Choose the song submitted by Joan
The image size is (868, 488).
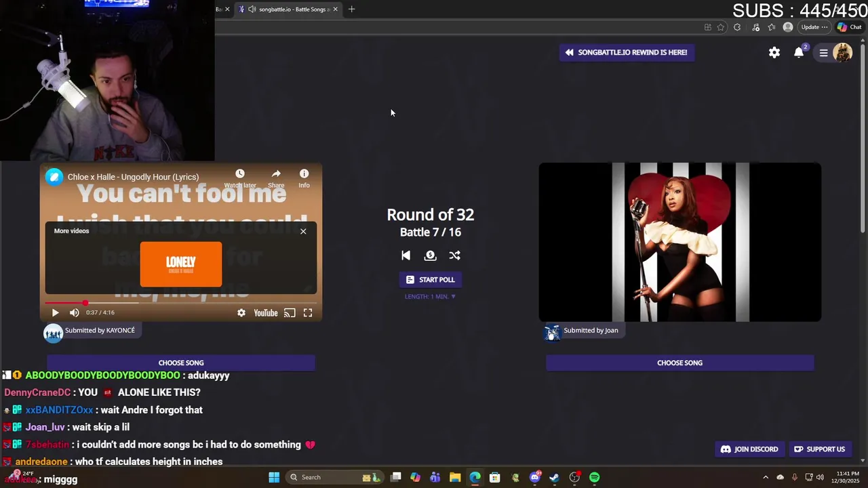point(679,363)
